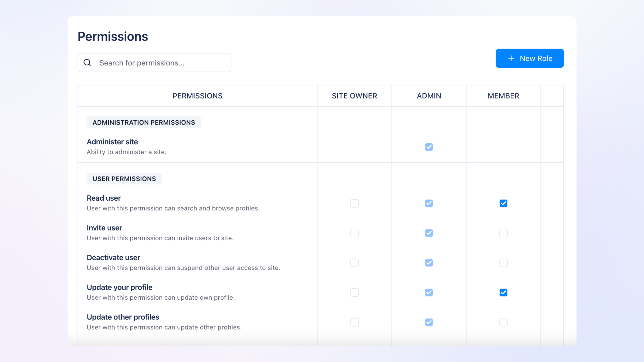Image resolution: width=644 pixels, height=362 pixels.
Task: Disable Invite user permission for Admin
Action: click(429, 233)
